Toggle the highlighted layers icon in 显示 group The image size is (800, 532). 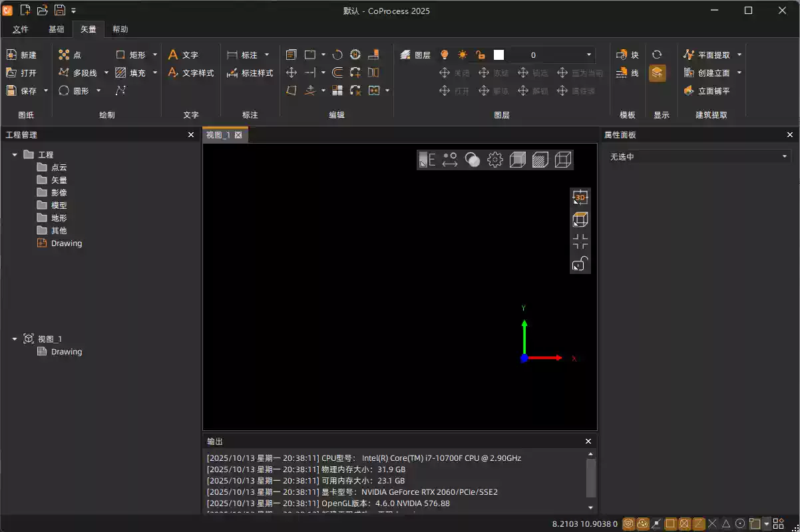(x=657, y=72)
